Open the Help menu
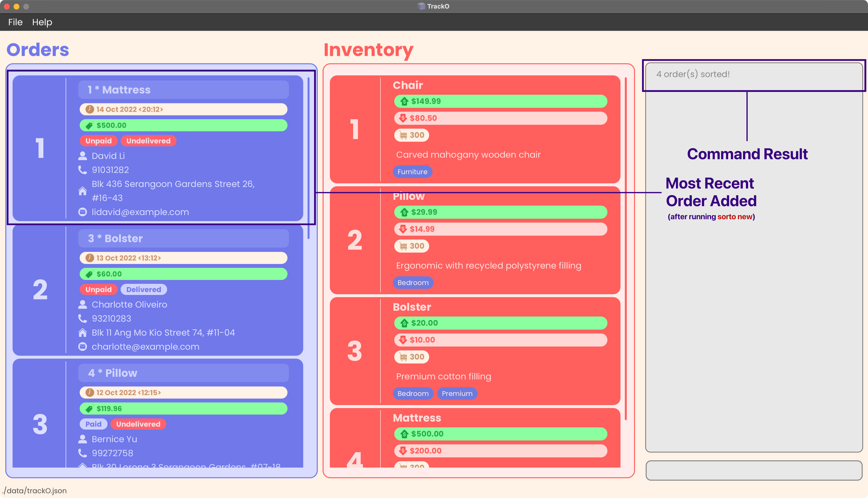The height and width of the screenshot is (498, 868). [42, 22]
